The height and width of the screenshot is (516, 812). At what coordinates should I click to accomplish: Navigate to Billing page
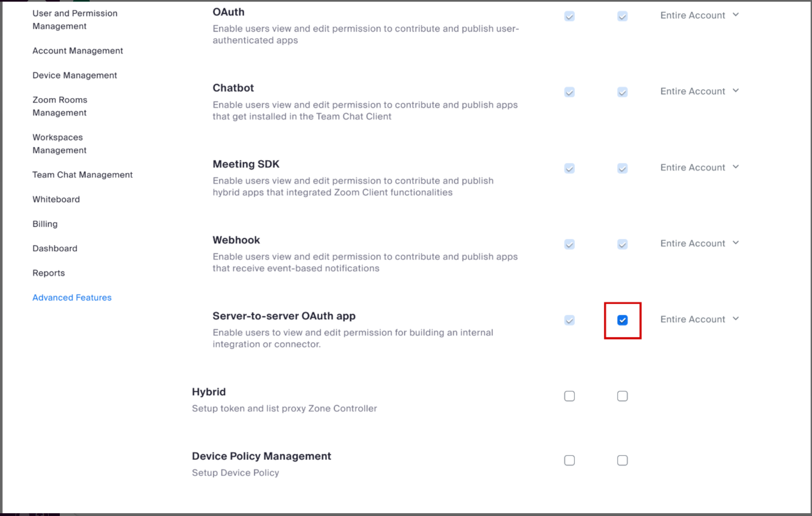tap(45, 224)
